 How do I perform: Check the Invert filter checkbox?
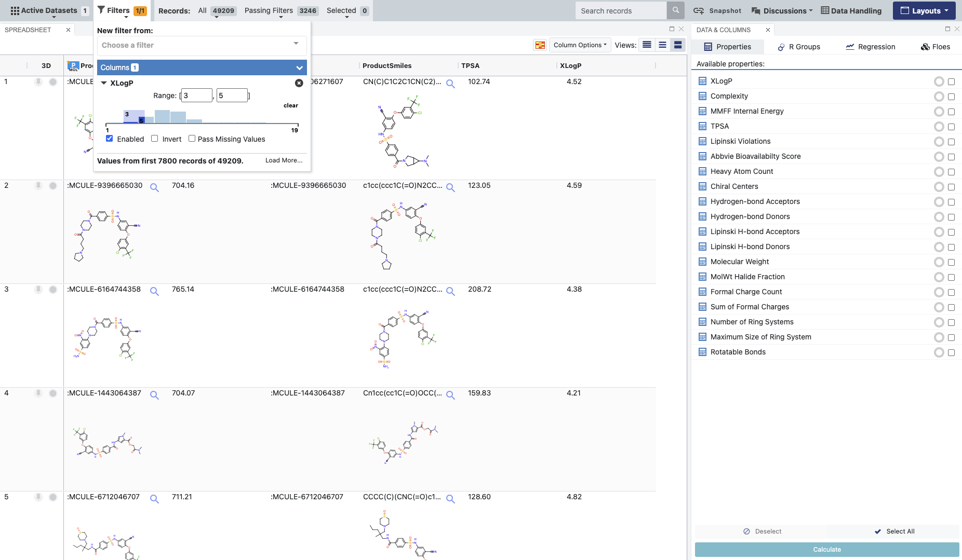pyautogui.click(x=155, y=139)
